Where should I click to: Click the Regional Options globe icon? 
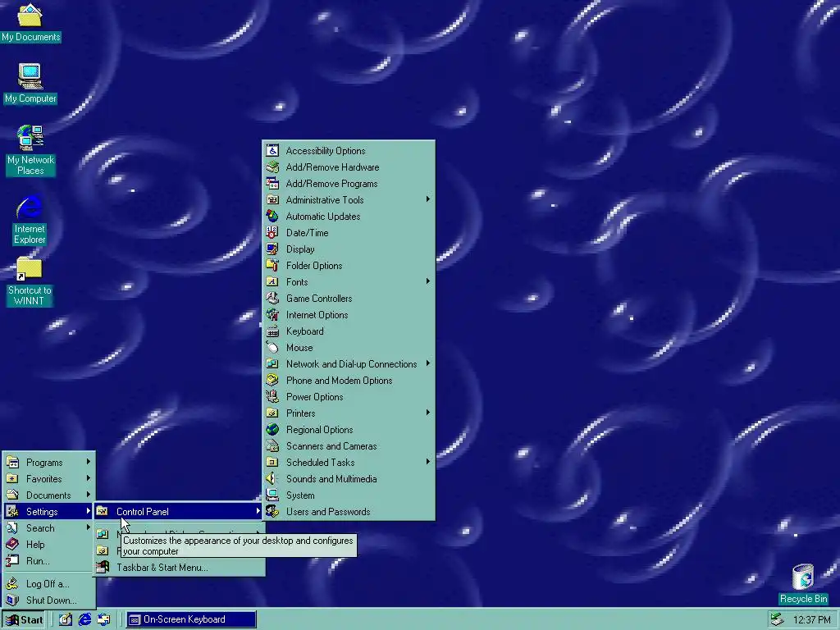tap(272, 430)
